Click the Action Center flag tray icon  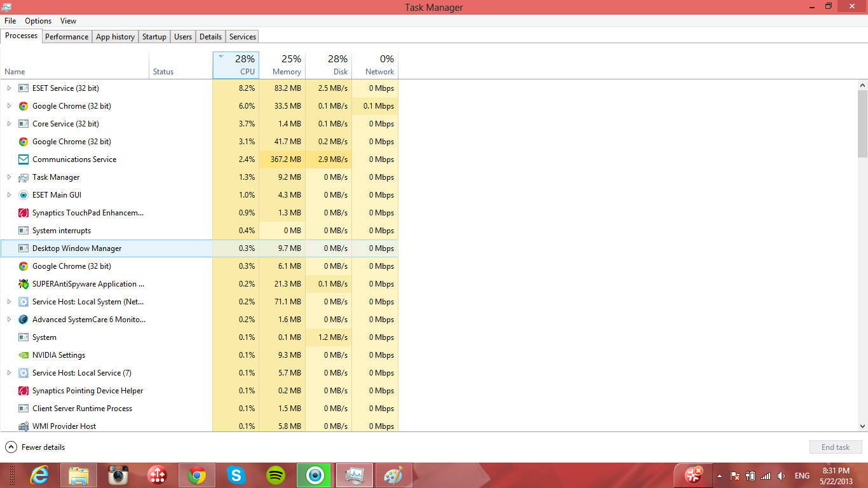click(735, 476)
